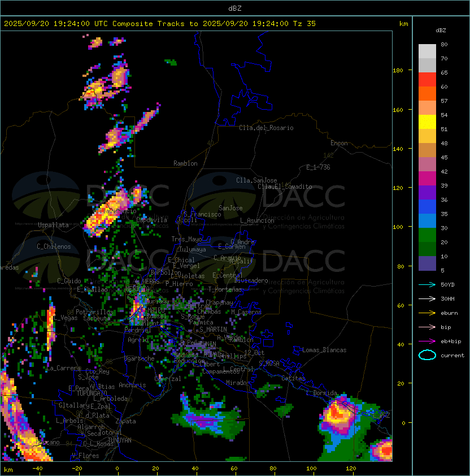Screen dimensions: 470x476
Task: Click the '-40' tick on horizontal km axis
Action: point(37,469)
